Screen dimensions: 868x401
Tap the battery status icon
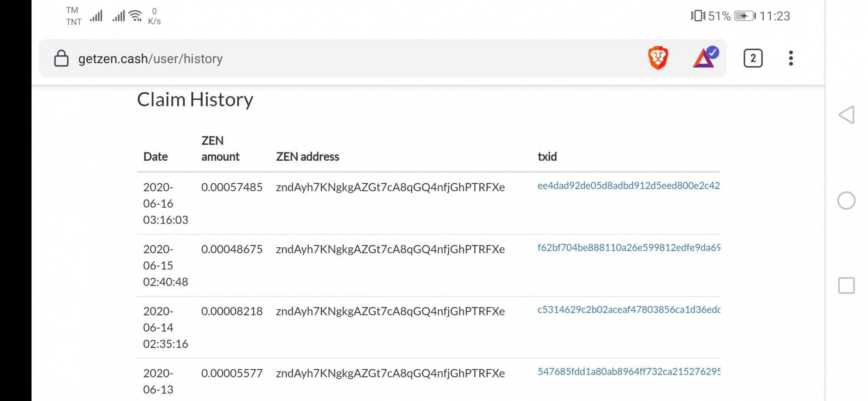coord(745,16)
